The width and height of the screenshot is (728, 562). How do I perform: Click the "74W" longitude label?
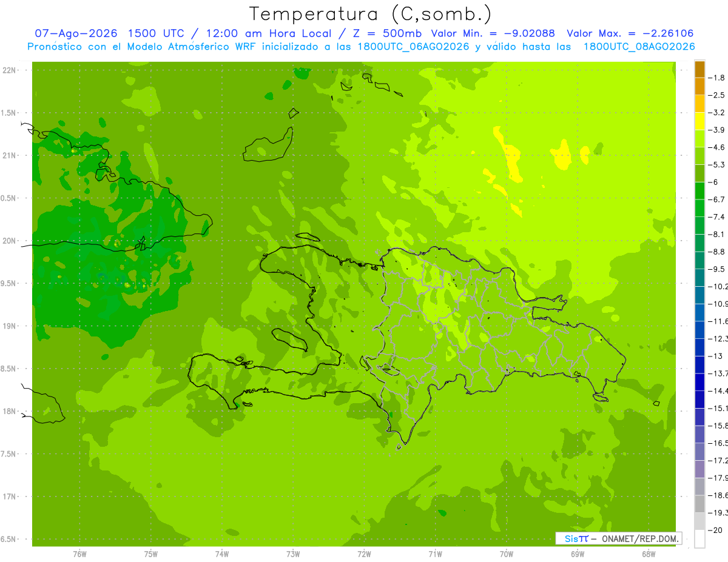(221, 554)
